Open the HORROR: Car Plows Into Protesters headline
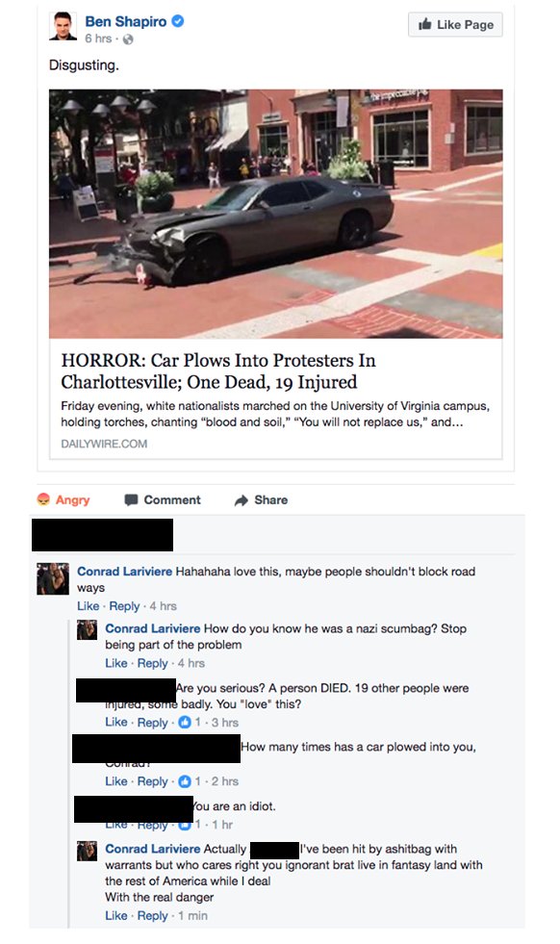Image resolution: width=560 pixels, height=944 pixels. 218,370
